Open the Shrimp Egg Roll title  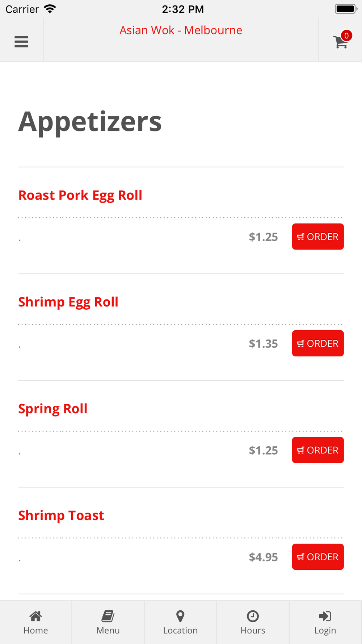click(x=68, y=302)
